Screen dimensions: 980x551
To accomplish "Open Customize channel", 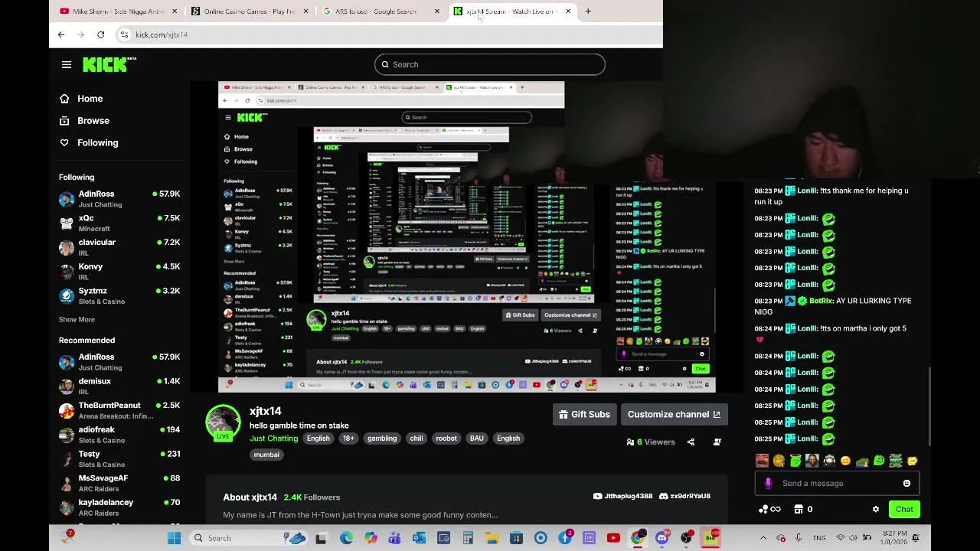I will [674, 415].
